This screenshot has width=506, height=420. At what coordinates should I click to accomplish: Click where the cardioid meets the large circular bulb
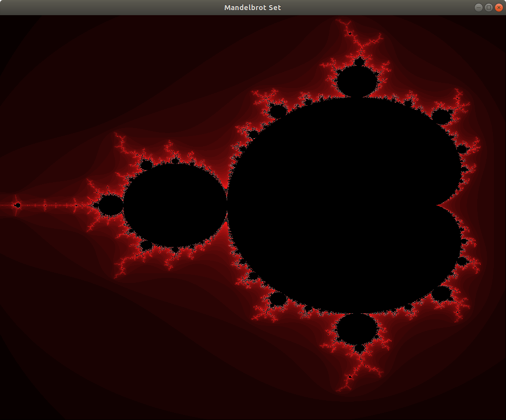(227, 205)
